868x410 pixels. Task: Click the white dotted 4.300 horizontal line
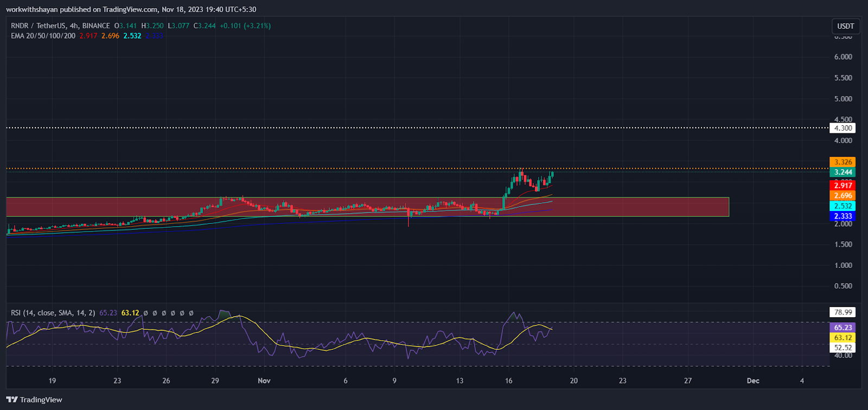380,128
